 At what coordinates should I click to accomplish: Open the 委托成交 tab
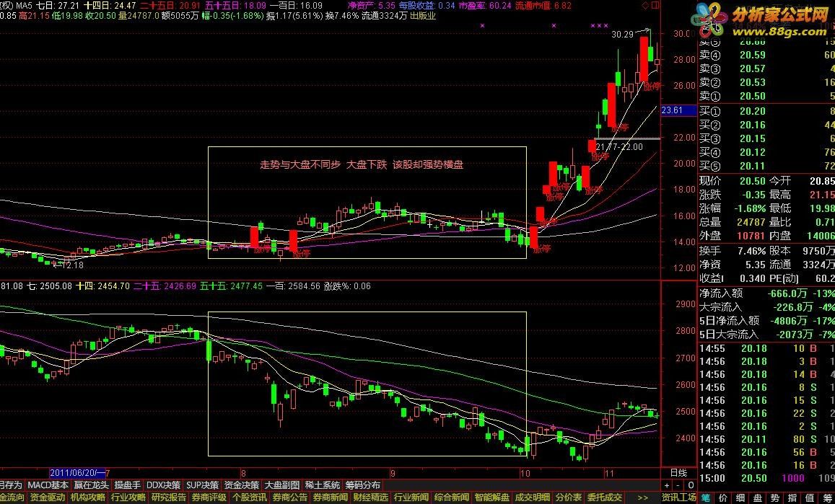click(605, 498)
